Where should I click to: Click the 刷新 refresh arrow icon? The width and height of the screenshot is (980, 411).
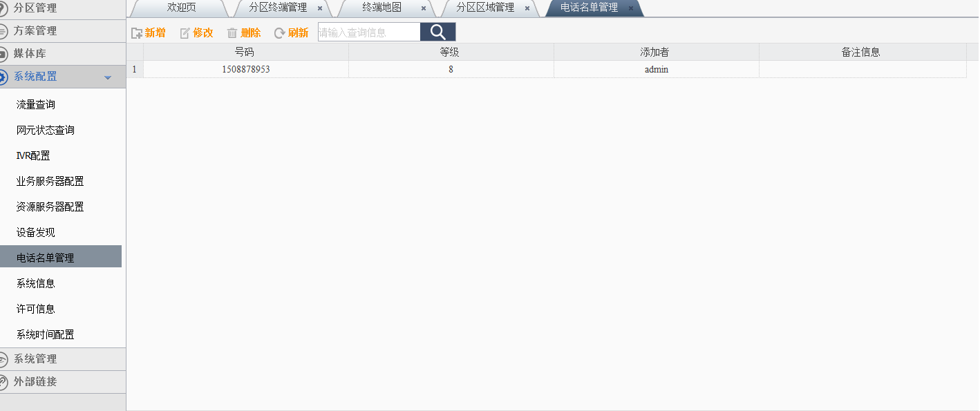tap(280, 33)
